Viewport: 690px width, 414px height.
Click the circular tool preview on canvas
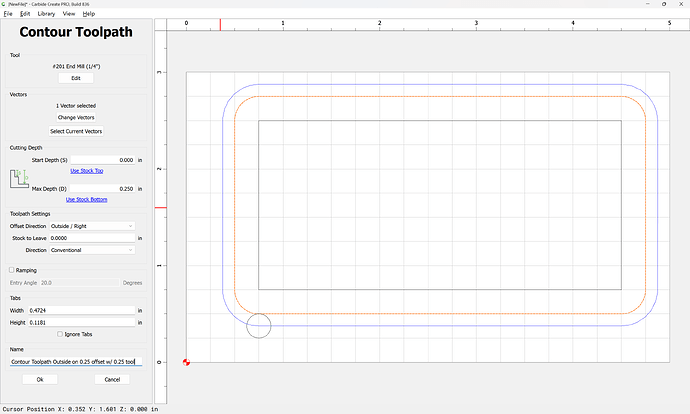(x=258, y=325)
